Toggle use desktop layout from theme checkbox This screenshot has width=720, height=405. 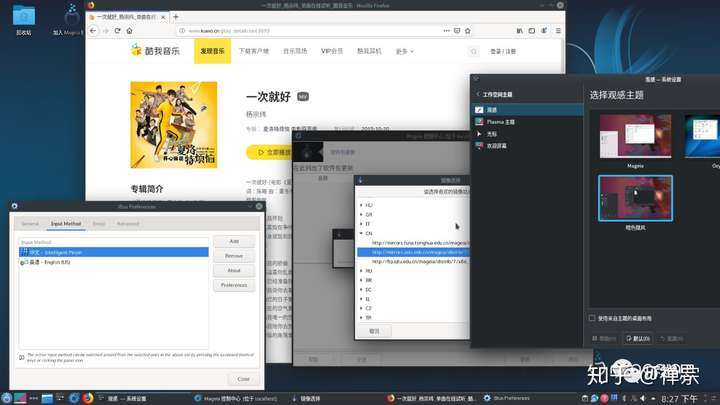pyautogui.click(x=592, y=318)
